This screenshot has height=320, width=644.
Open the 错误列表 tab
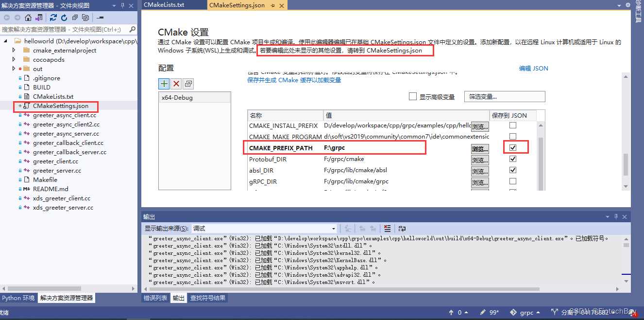pyautogui.click(x=156, y=298)
